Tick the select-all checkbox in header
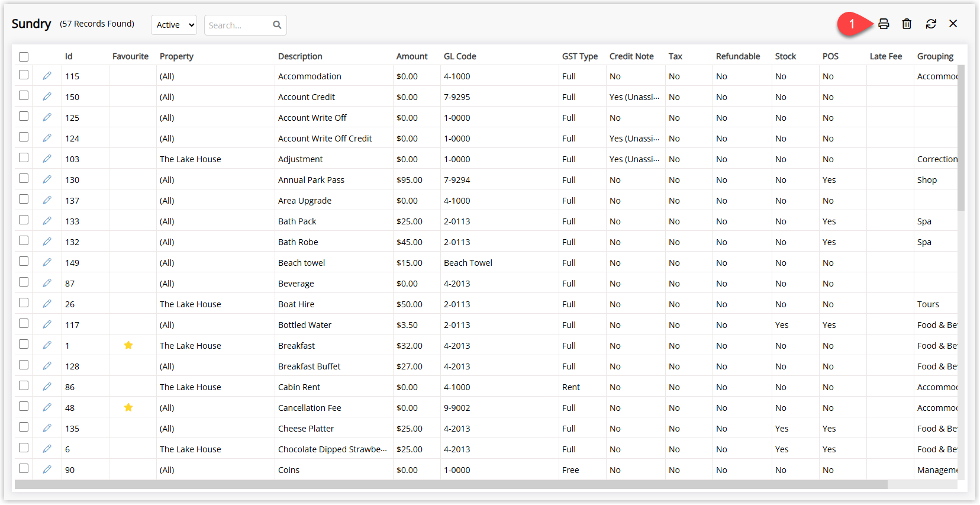The width and height of the screenshot is (980, 505). [x=24, y=57]
